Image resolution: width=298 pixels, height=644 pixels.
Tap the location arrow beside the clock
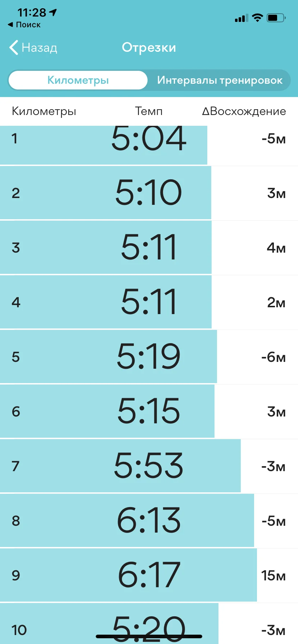click(53, 13)
